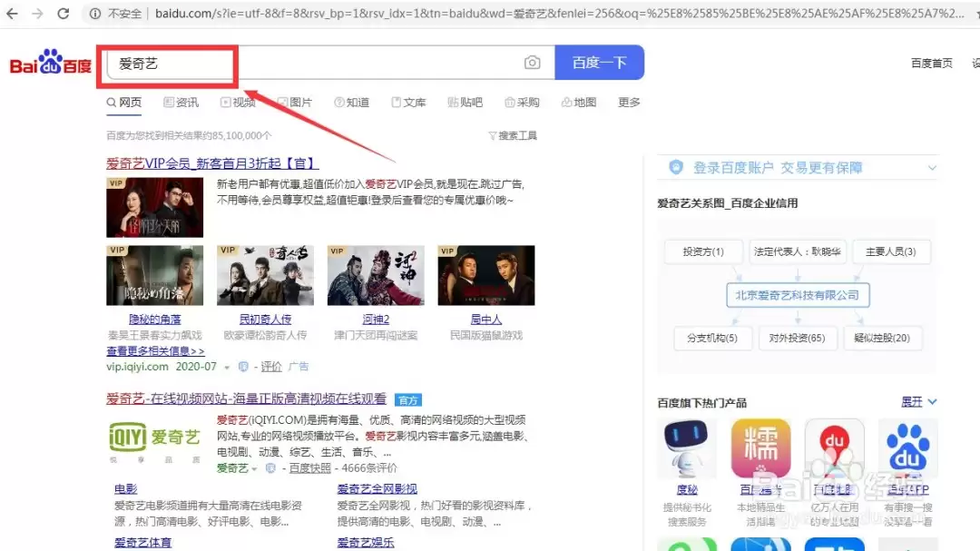
Task: Click the site-info icon in address bar
Action: coord(95,13)
